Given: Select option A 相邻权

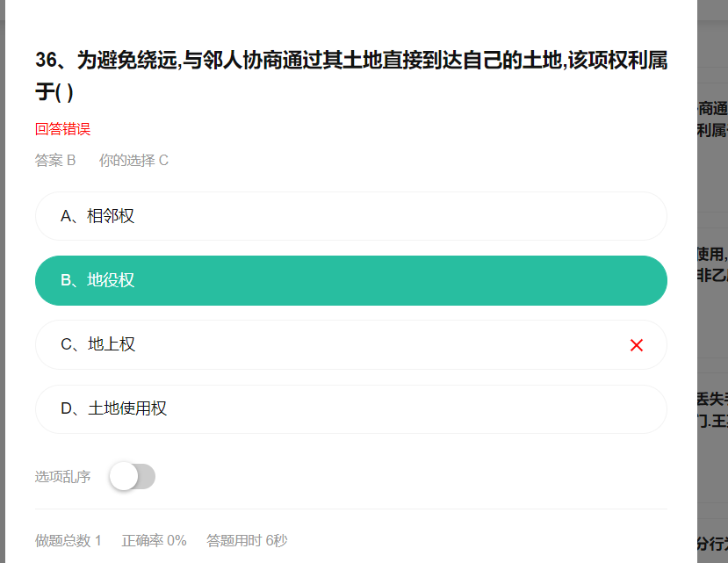Looking at the screenshot, I should [351, 216].
